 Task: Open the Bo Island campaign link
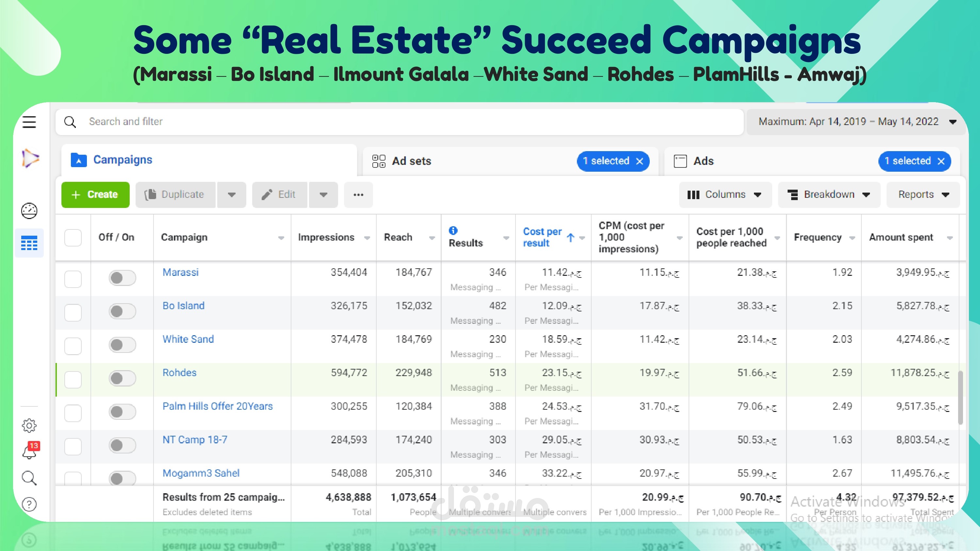pos(183,306)
